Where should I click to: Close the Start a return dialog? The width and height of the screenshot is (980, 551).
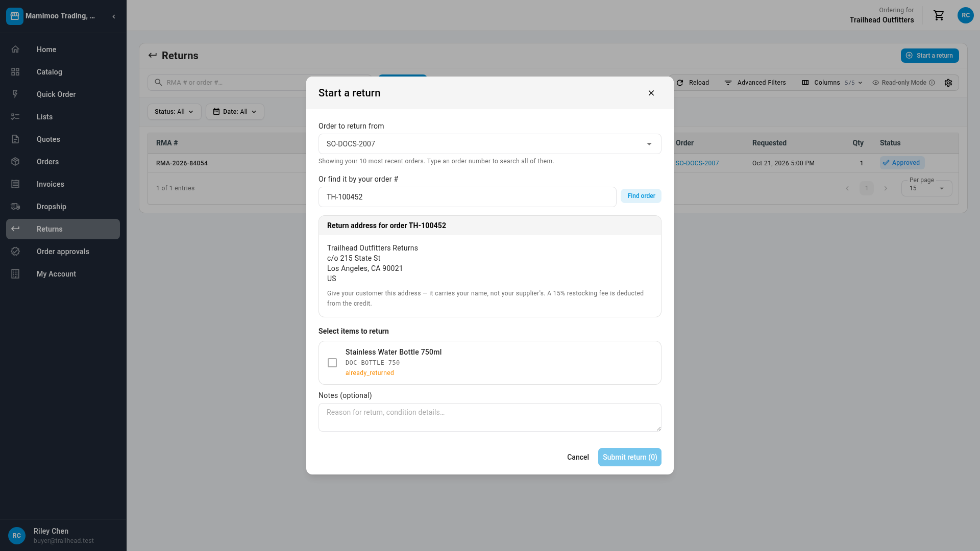651,93
